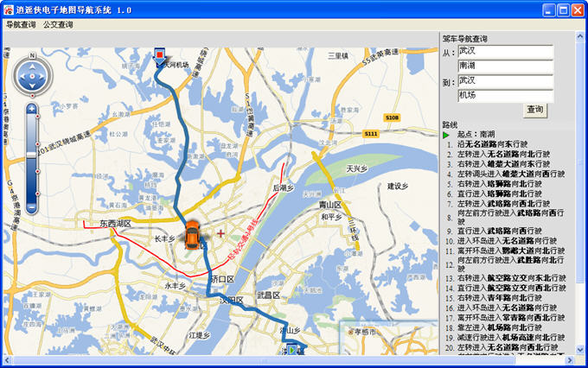Click the red destination marker at 天河机场
The width and height of the screenshot is (588, 368).
click(x=160, y=55)
